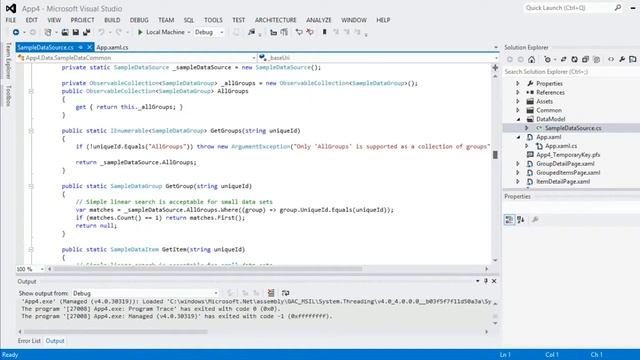This screenshot has height=360, width=640.
Task: Expand the Common folder
Action: [518, 110]
